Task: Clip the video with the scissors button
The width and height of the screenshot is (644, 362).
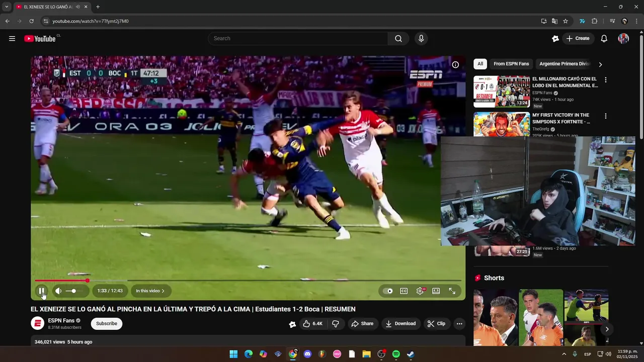Action: coord(436,323)
